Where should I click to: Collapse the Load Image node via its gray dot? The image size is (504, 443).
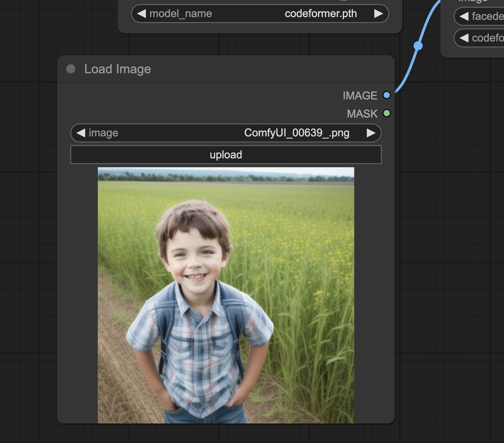[71, 69]
